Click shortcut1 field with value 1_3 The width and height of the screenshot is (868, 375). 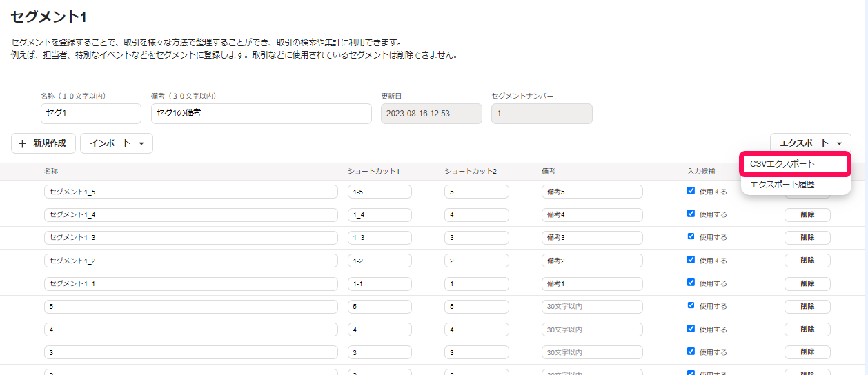tap(379, 238)
